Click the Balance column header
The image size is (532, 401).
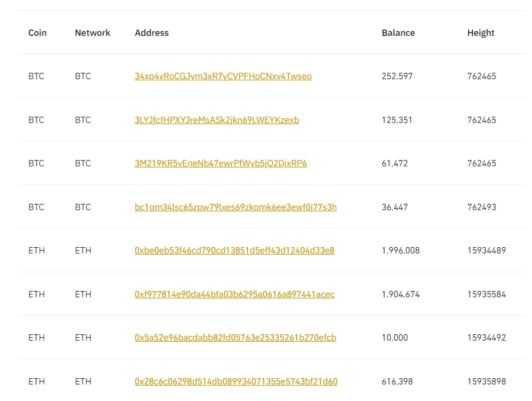coord(398,32)
